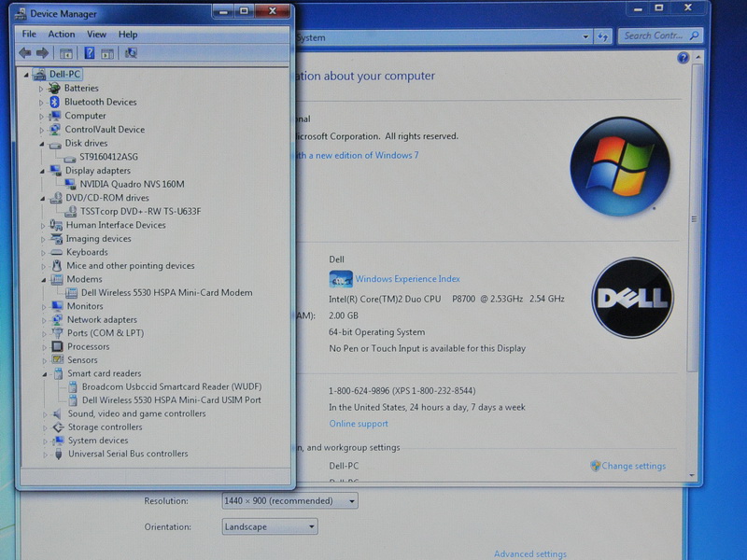Click the System window scroll down arrow
The width and height of the screenshot is (747, 560).
pyautogui.click(x=692, y=475)
